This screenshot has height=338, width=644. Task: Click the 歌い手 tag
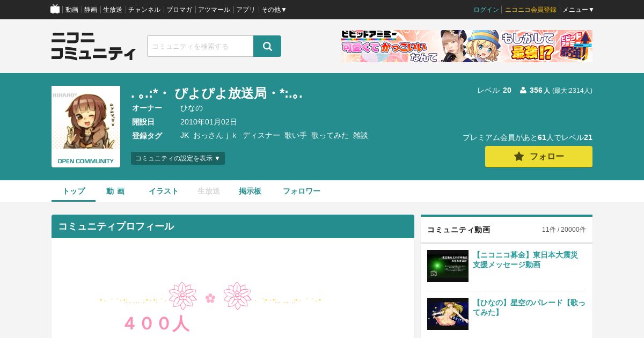(296, 136)
